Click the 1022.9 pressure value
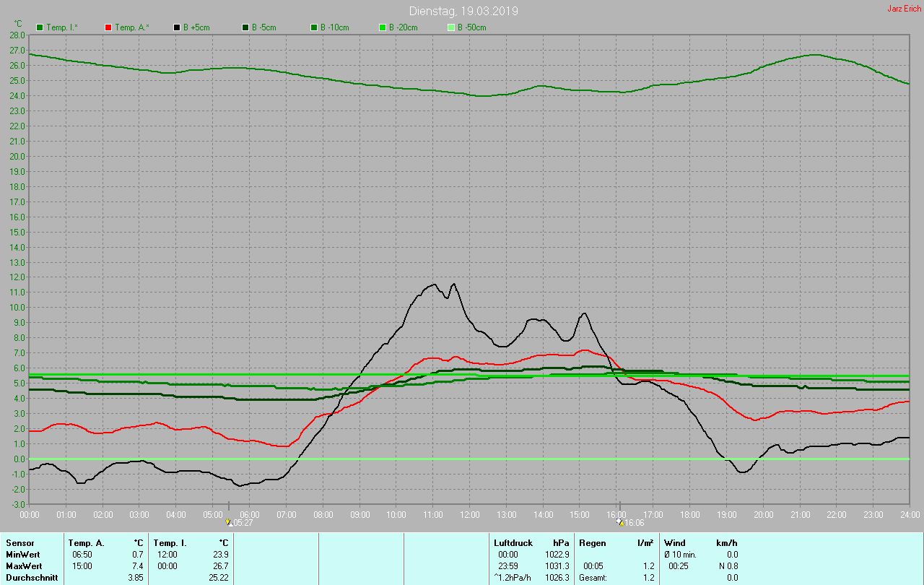This screenshot has height=585, width=924. coord(557,554)
